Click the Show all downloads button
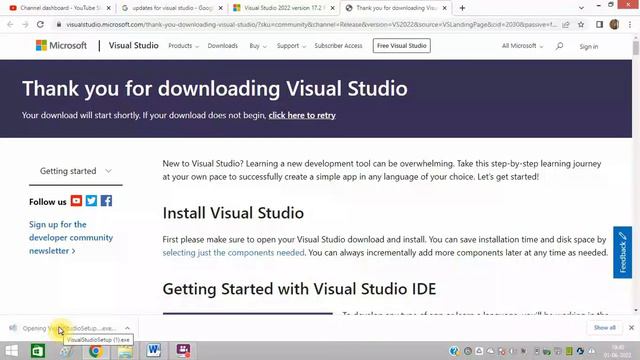640x360 pixels. pos(604,328)
